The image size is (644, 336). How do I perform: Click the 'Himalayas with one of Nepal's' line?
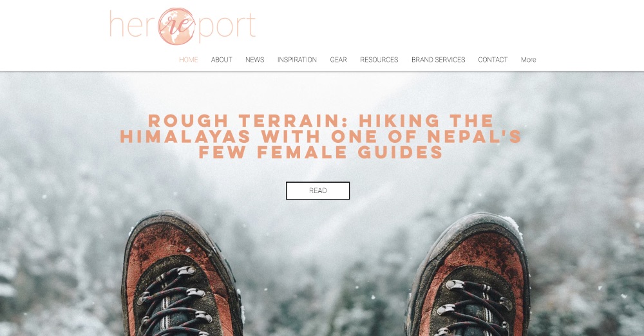321,136
